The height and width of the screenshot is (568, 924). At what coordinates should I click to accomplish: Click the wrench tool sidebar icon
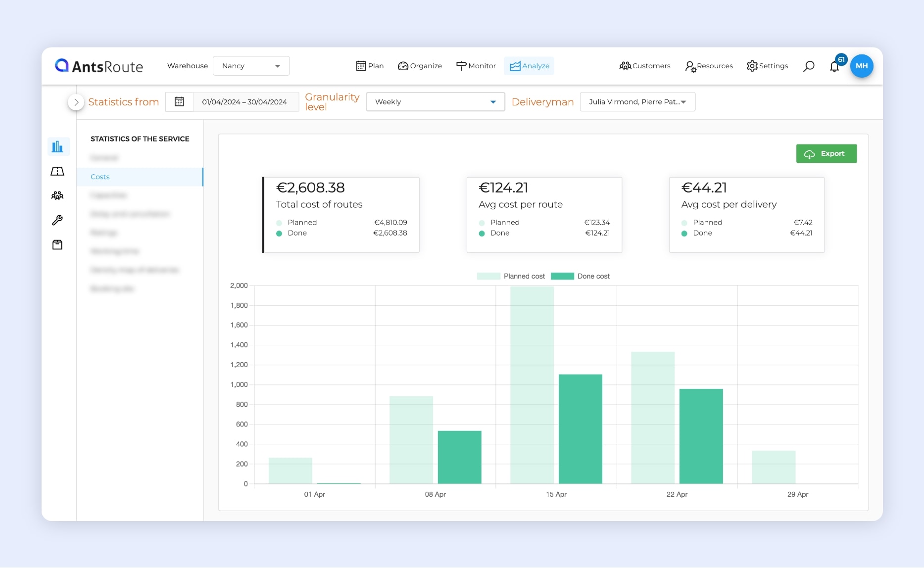[x=57, y=220]
